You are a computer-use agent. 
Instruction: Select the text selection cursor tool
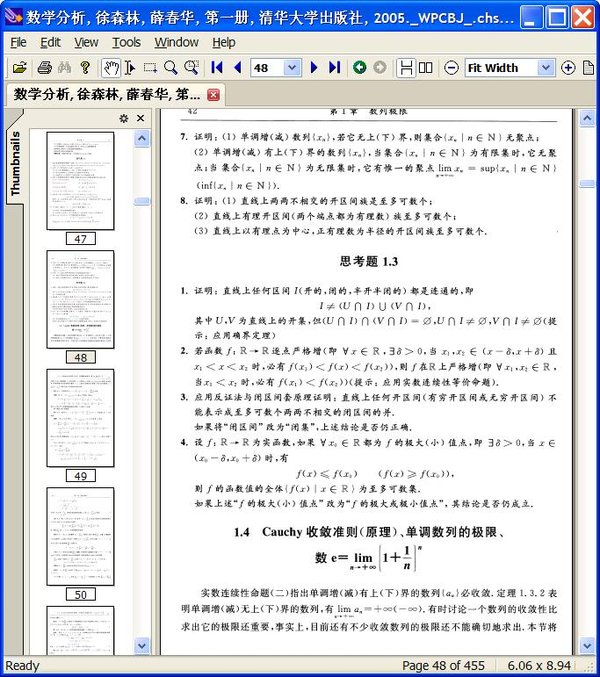(x=129, y=68)
